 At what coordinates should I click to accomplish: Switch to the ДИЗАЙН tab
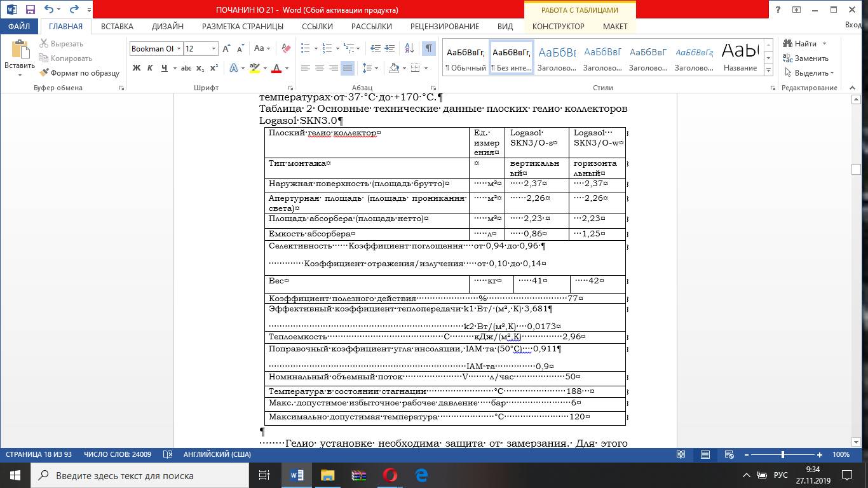pyautogui.click(x=168, y=27)
